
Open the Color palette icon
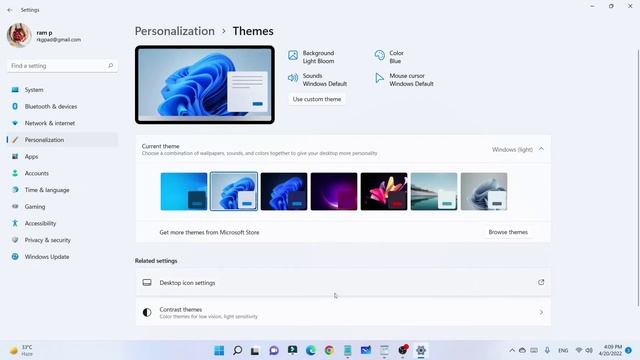(x=380, y=55)
